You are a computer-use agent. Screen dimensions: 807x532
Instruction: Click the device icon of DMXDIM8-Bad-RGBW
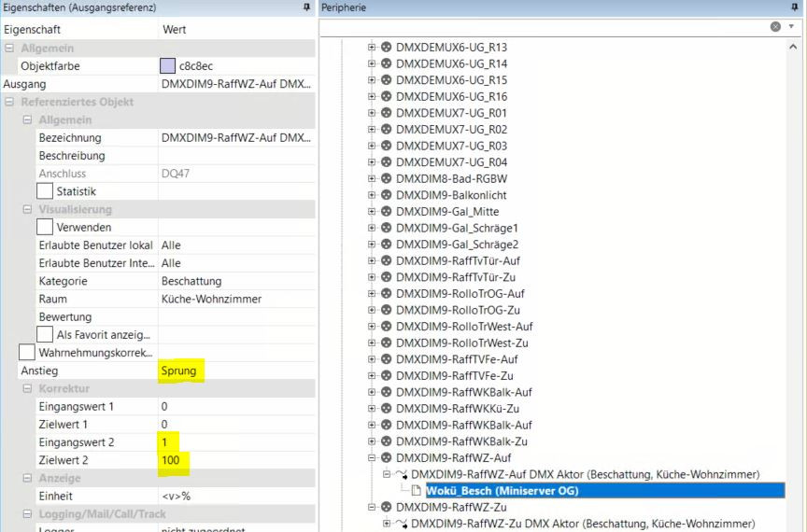point(386,178)
